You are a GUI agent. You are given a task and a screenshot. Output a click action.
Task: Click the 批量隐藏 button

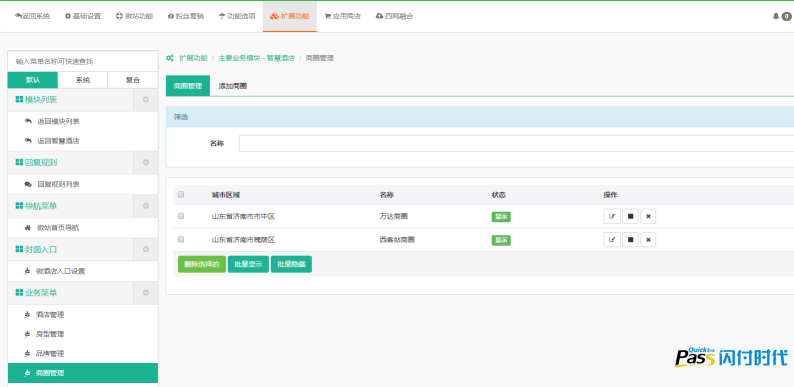click(291, 264)
